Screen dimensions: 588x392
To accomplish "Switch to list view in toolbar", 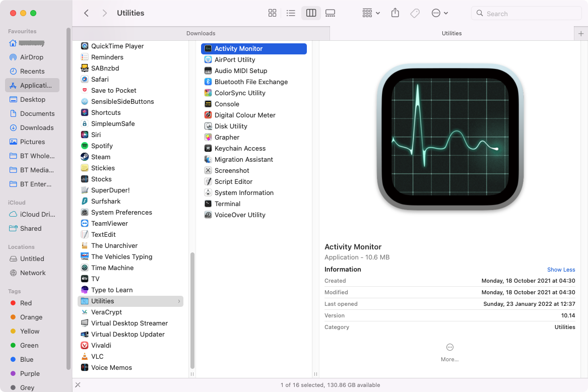I will pos(291,13).
